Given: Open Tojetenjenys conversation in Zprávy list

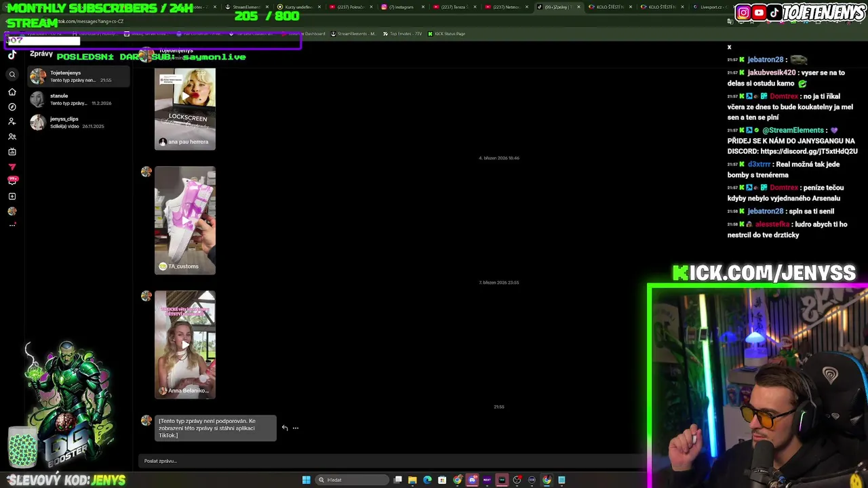Looking at the screenshot, I should (79, 77).
